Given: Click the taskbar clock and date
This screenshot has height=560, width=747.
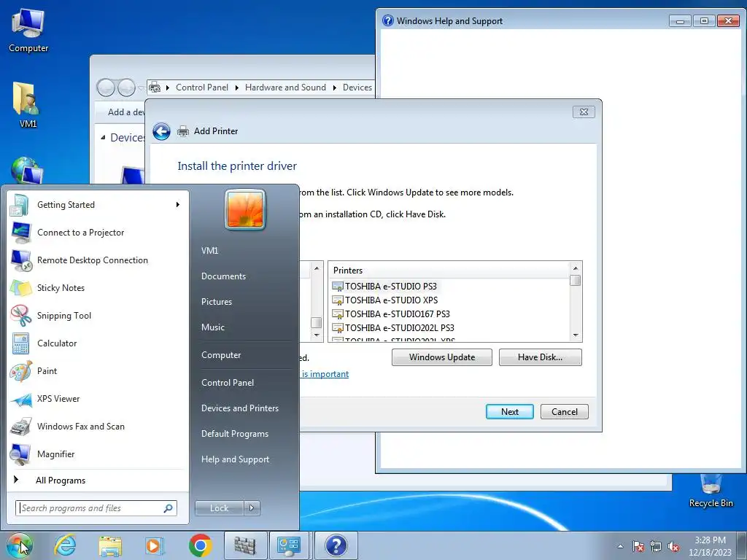Looking at the screenshot, I should point(710,546).
